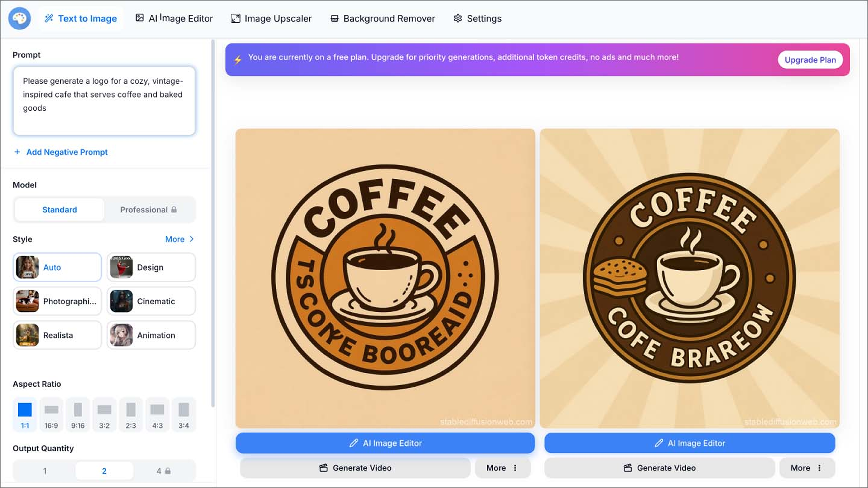This screenshot has height=488, width=868.
Task: Click the lightning bolt icon in banner
Action: click(x=238, y=60)
